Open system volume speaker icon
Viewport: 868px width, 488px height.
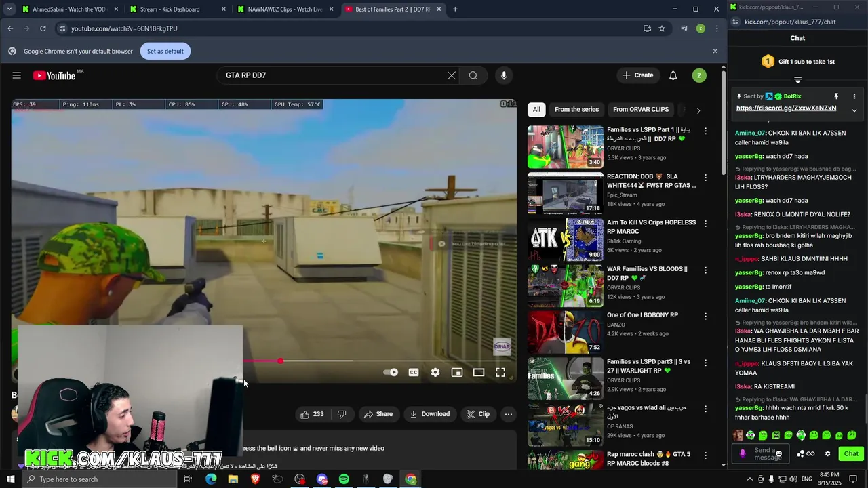click(794, 479)
